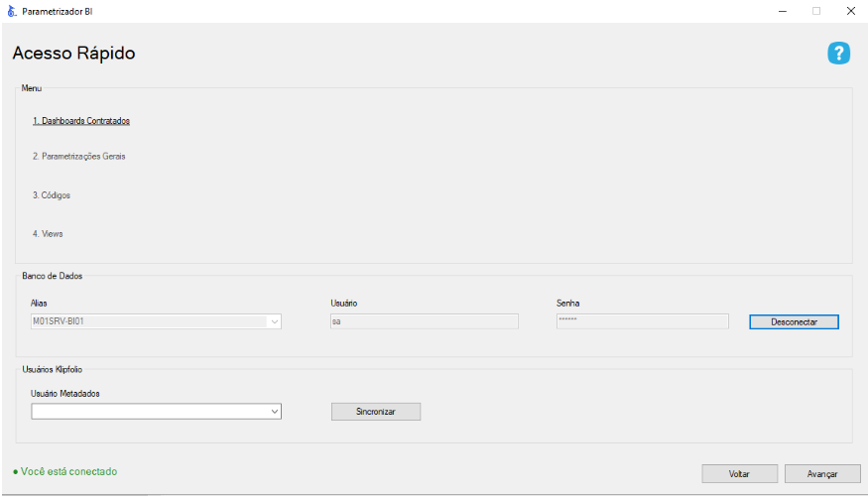Proceed using the Avançar button
The height and width of the screenshot is (498, 868).
[x=822, y=474]
